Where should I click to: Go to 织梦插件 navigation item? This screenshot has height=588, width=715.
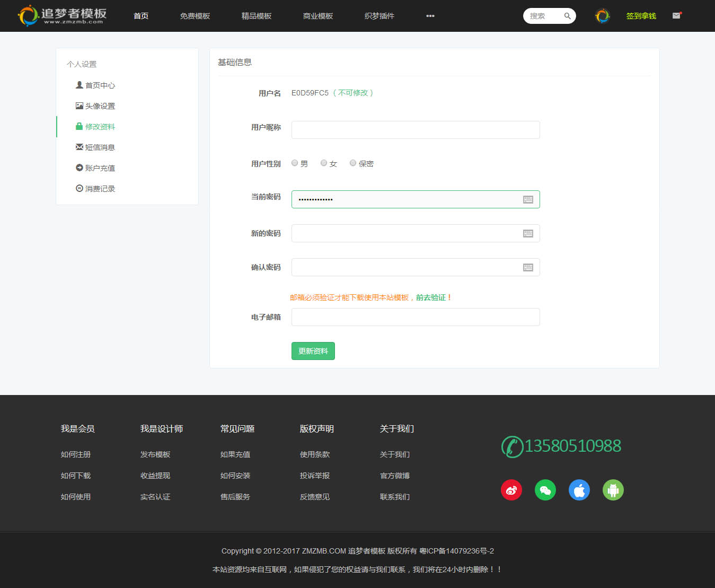379,16
